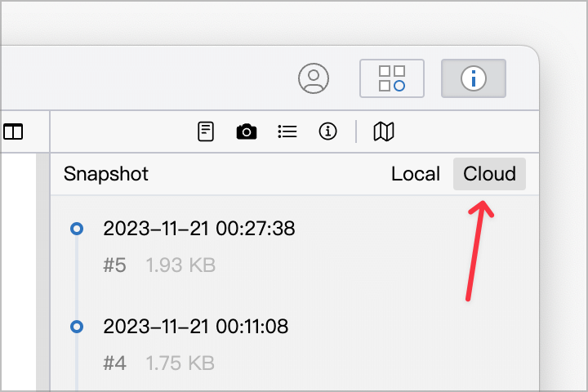Toggle the blue info inspector button
The height and width of the screenshot is (392, 588).
(473, 78)
